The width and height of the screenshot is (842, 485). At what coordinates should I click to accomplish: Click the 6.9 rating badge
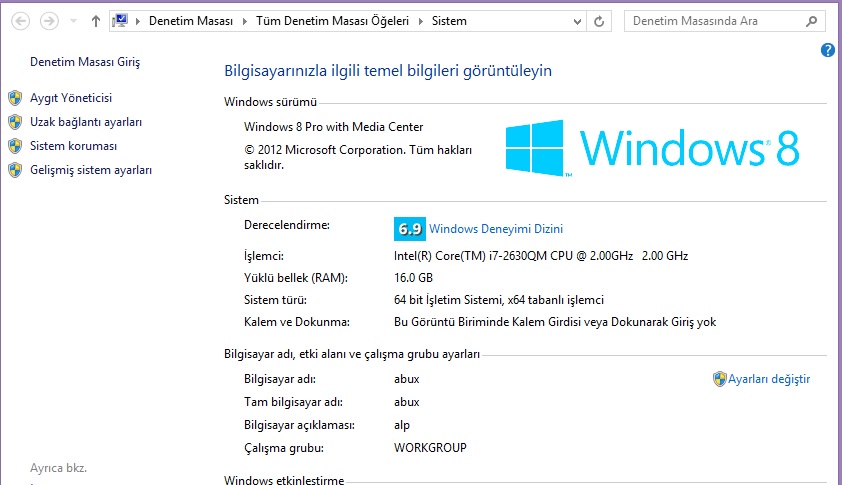(410, 229)
